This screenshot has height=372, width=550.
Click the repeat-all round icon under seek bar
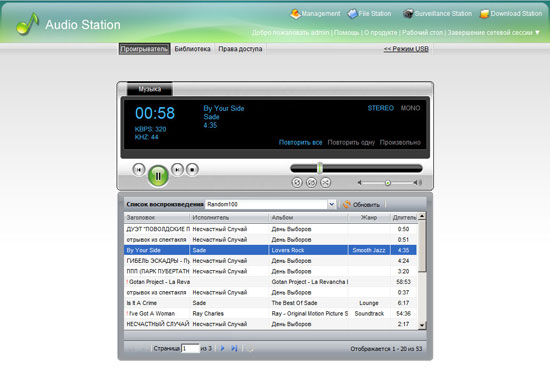coord(297,182)
